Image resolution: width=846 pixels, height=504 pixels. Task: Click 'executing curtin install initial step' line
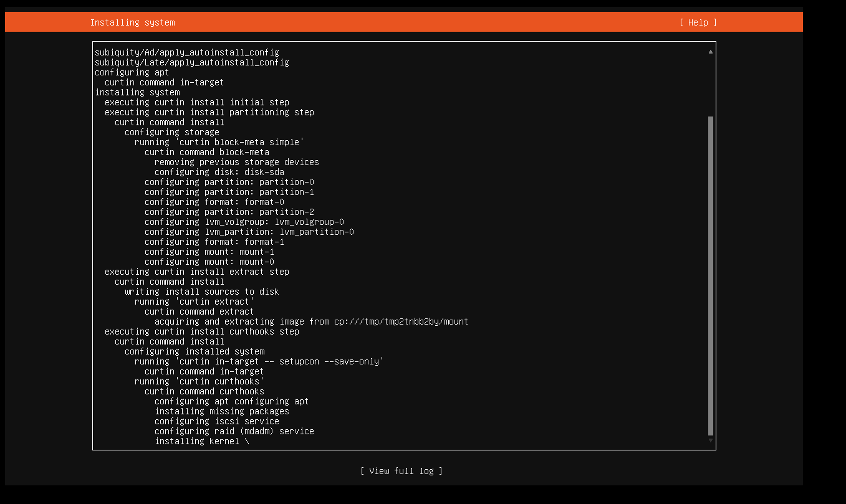(x=197, y=102)
